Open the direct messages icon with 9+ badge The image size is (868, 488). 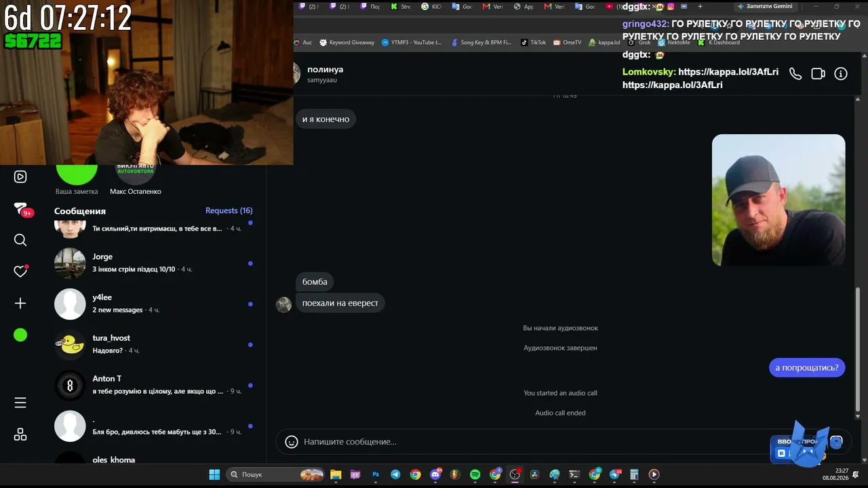(x=21, y=209)
